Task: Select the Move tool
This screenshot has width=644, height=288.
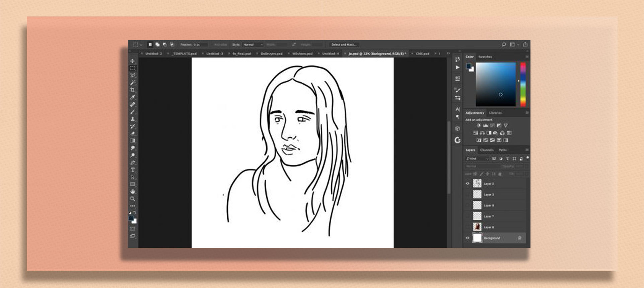Action: (133, 61)
